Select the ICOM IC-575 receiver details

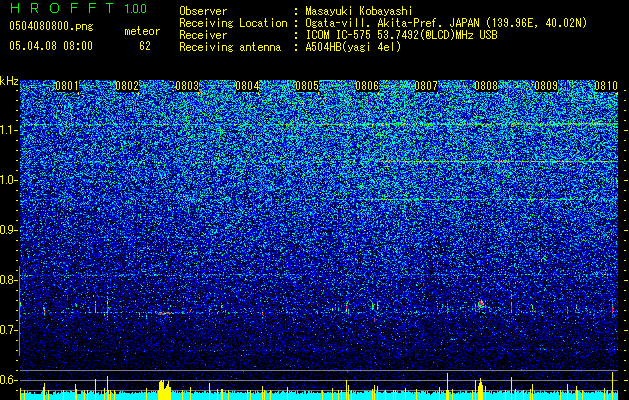click(401, 35)
